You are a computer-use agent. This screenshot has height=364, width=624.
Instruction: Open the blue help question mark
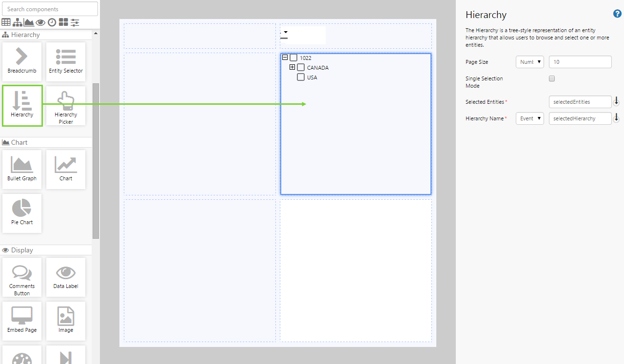[x=617, y=14]
